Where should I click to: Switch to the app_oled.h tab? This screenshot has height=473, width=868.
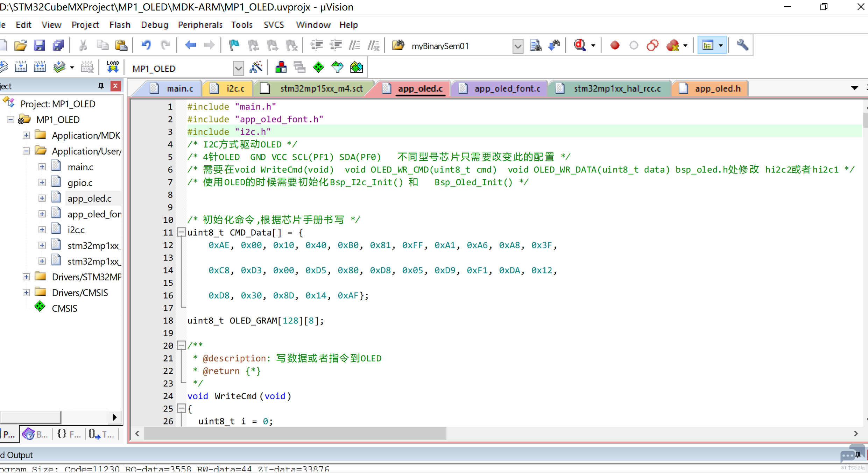coord(710,88)
